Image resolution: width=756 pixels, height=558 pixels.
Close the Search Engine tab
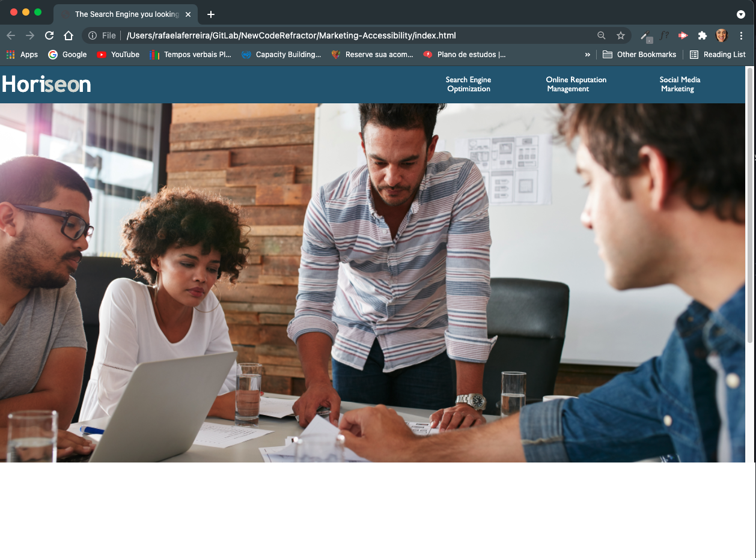coord(188,14)
